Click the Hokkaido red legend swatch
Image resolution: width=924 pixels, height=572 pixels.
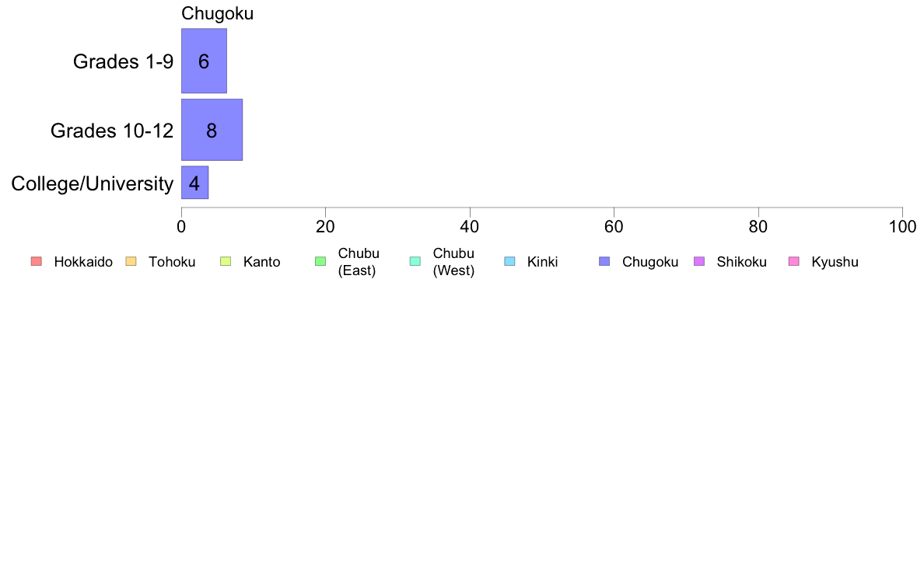pyautogui.click(x=37, y=262)
